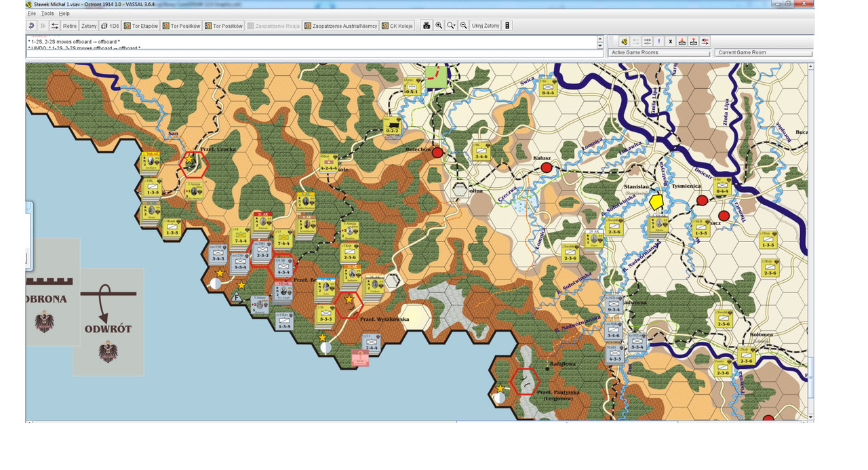Select the ODWRÓT retreat card
868x470 pixels.
(108, 321)
